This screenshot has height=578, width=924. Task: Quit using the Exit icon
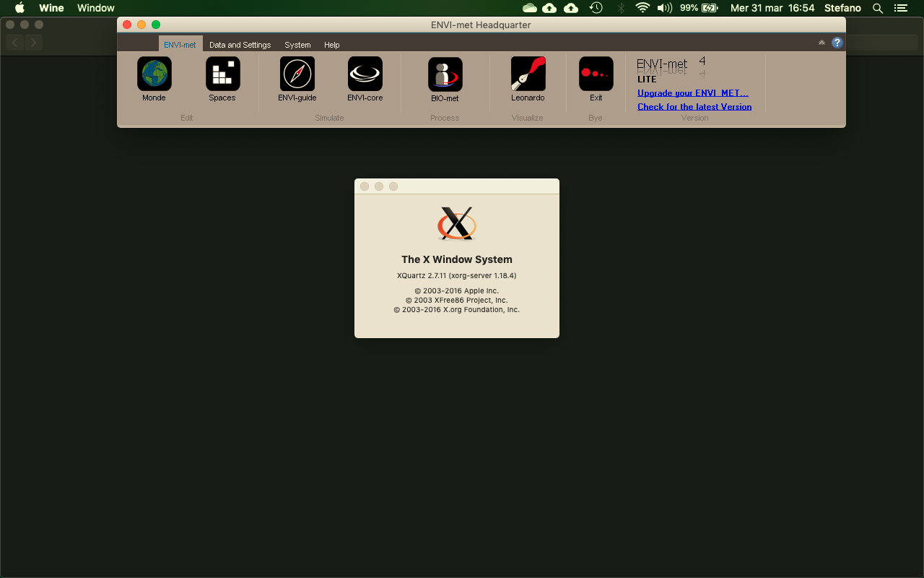click(595, 73)
